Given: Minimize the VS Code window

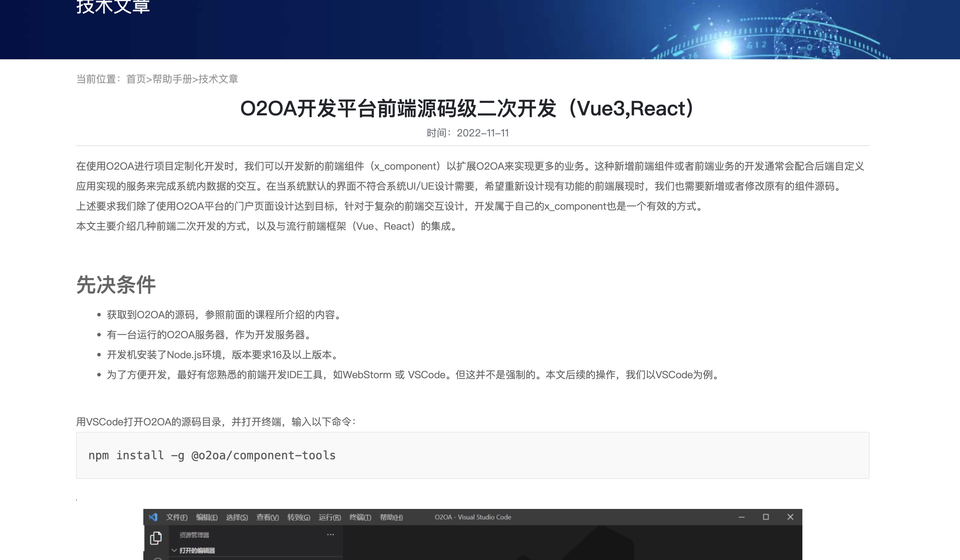Looking at the screenshot, I should pyautogui.click(x=741, y=517).
